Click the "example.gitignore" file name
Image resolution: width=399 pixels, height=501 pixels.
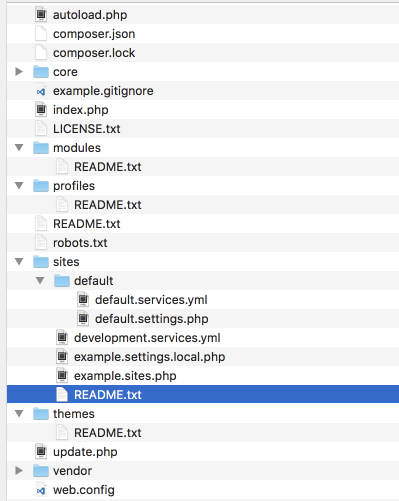tap(103, 91)
